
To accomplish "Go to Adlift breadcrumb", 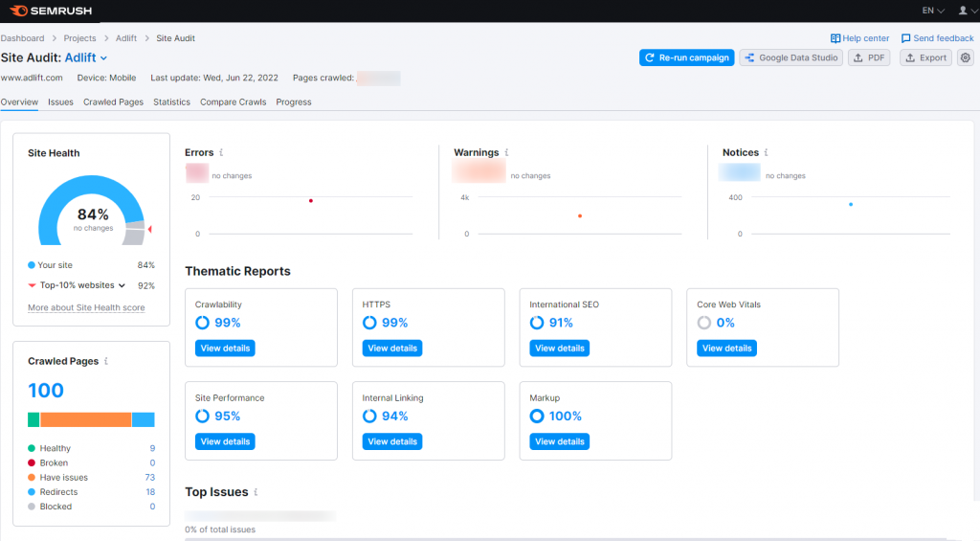I will point(126,38).
